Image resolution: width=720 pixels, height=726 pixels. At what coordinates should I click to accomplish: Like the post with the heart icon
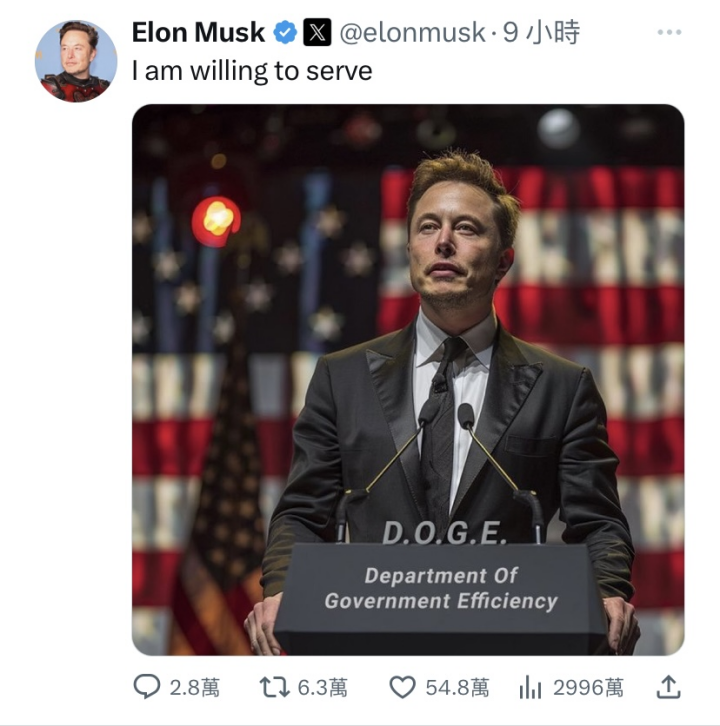pos(402,687)
